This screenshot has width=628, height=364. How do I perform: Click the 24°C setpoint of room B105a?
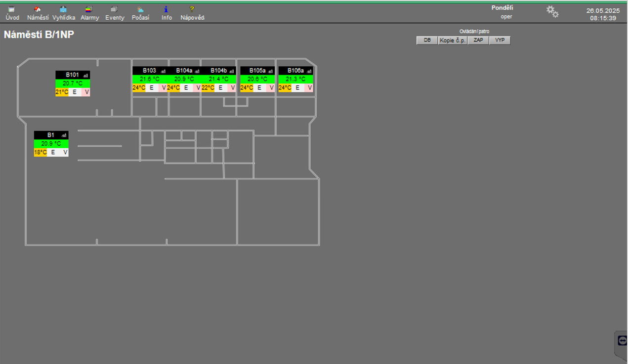(247, 88)
